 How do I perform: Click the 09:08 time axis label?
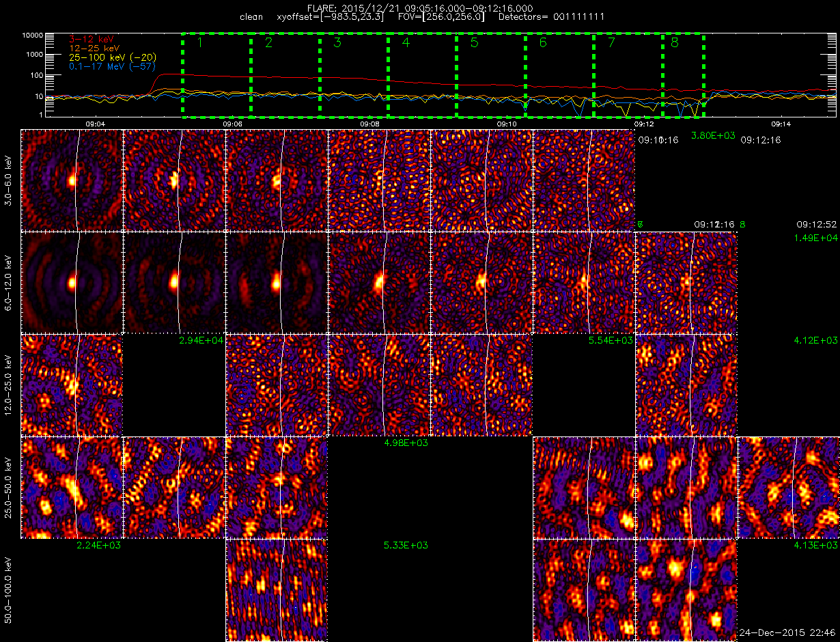click(x=369, y=124)
